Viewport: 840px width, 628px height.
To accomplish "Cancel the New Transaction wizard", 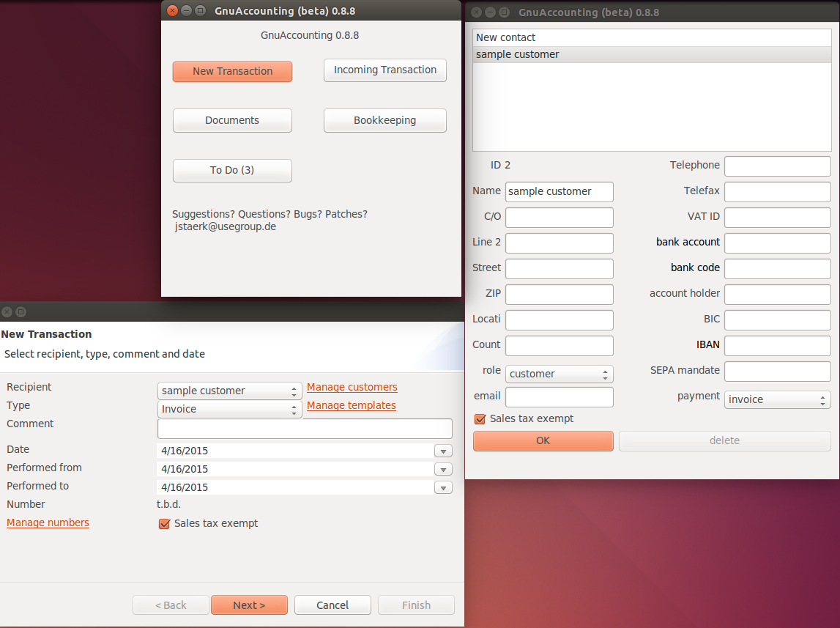I will point(332,605).
